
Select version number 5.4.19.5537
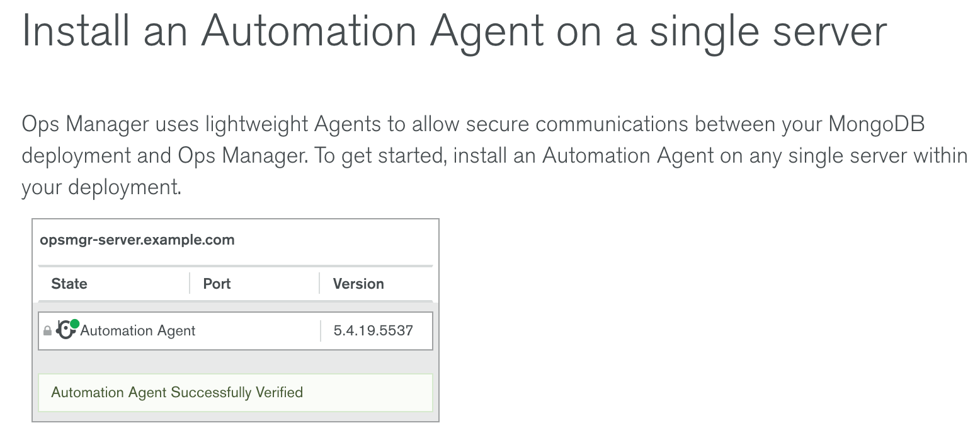point(373,331)
